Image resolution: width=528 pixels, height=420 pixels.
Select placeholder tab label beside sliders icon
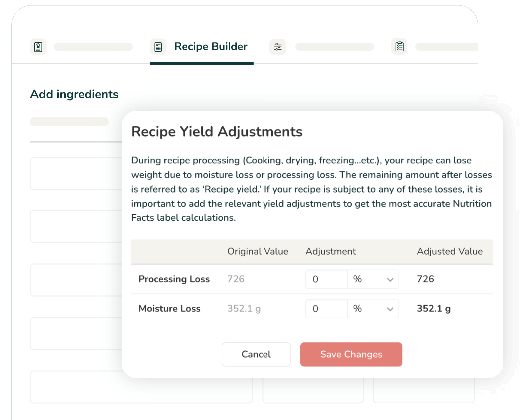tap(334, 47)
